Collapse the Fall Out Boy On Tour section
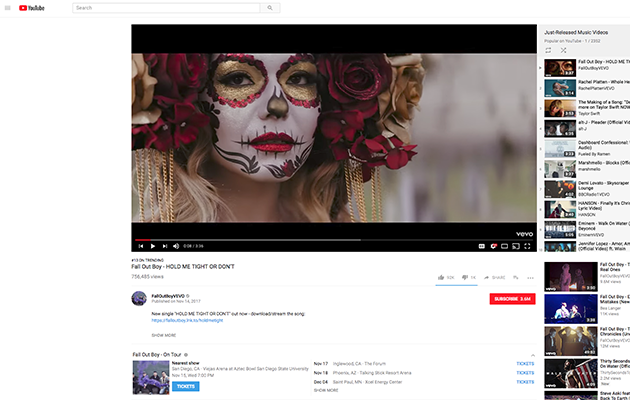 [x=532, y=355]
